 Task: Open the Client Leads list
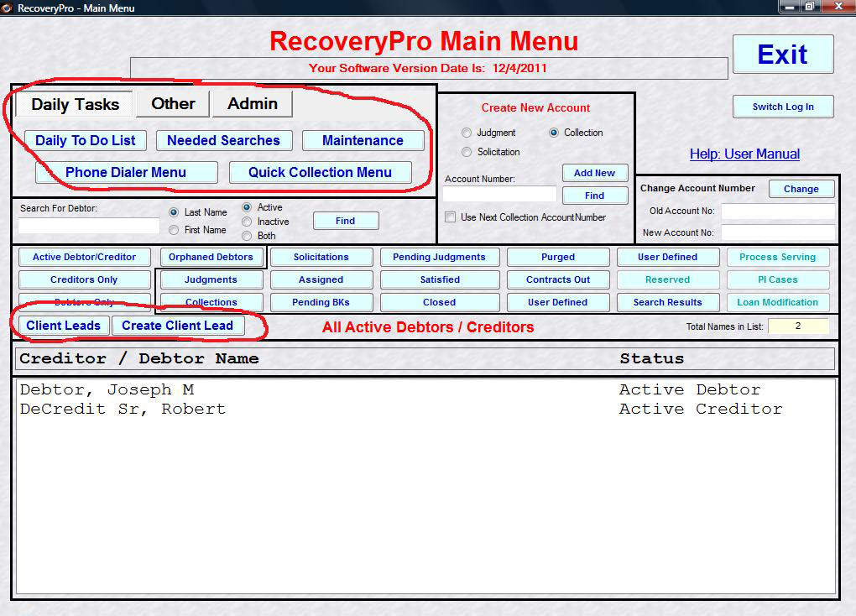63,326
